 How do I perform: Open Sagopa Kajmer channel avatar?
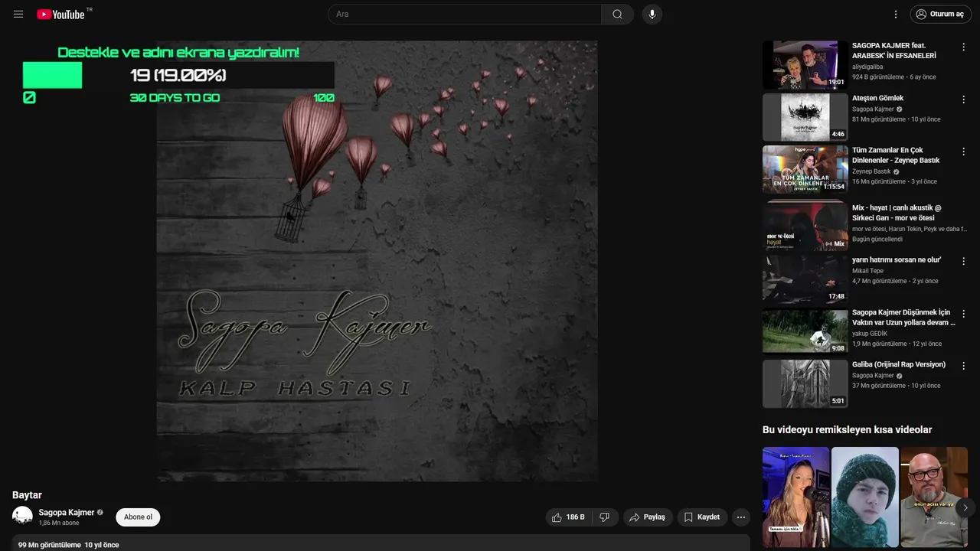click(x=22, y=517)
